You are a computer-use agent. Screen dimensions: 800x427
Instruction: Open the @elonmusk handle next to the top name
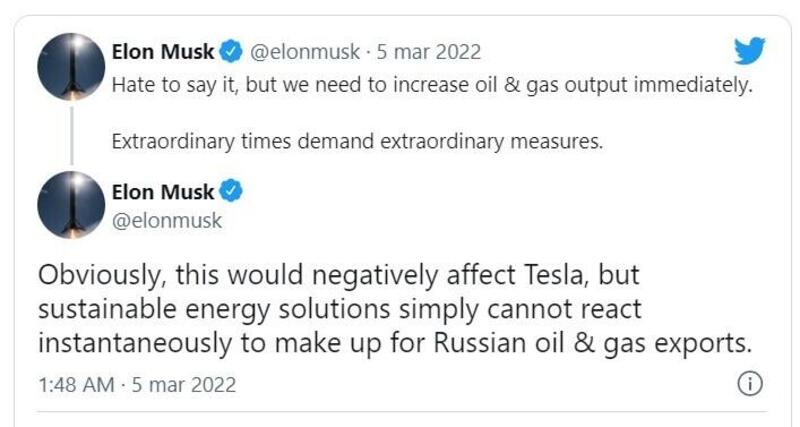pyautogui.click(x=305, y=51)
